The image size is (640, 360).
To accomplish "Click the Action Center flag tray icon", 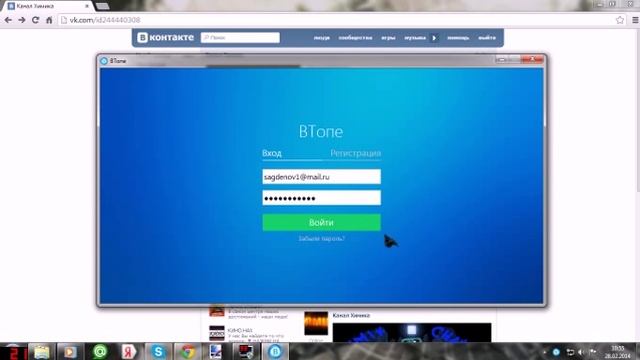I will (x=593, y=352).
